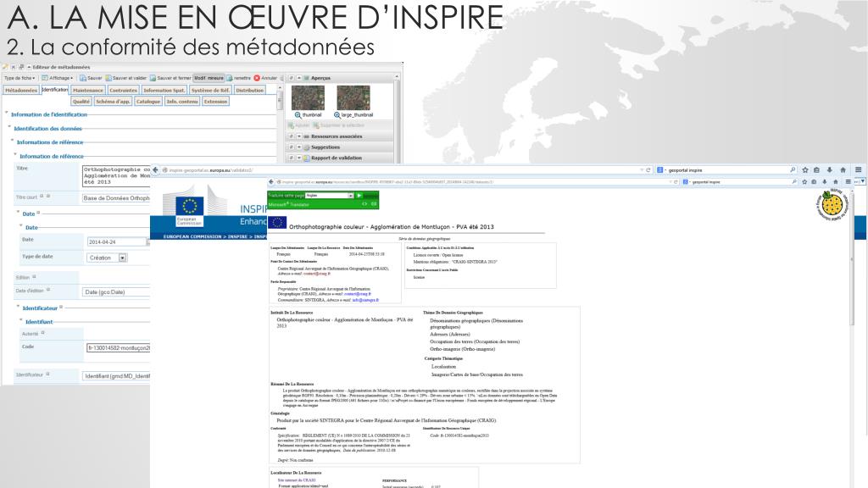The width and height of the screenshot is (868, 488).
Task: Click the Date d'édition field
Action: 116,292
